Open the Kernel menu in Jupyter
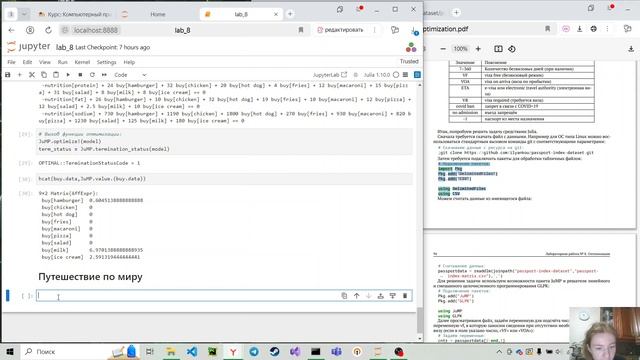Image resolution: width=640 pixels, height=360 pixels. 82,62
